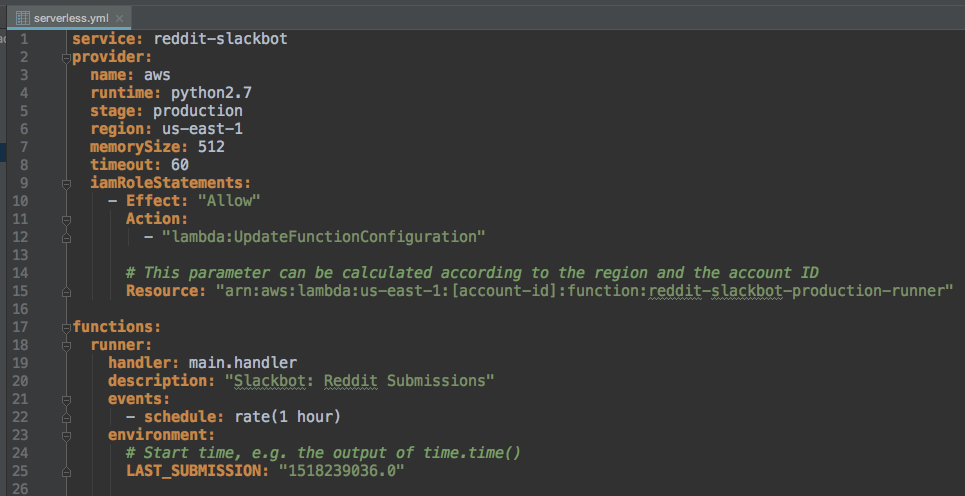Fold the functions section
Image resolution: width=965 pixels, height=496 pixels.
66,327
